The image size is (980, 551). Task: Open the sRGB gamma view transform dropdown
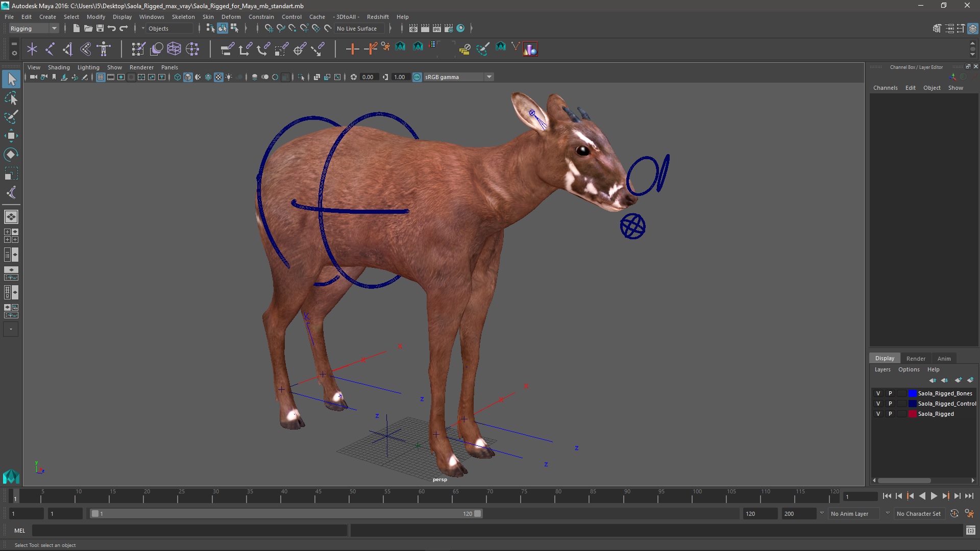[x=458, y=77]
